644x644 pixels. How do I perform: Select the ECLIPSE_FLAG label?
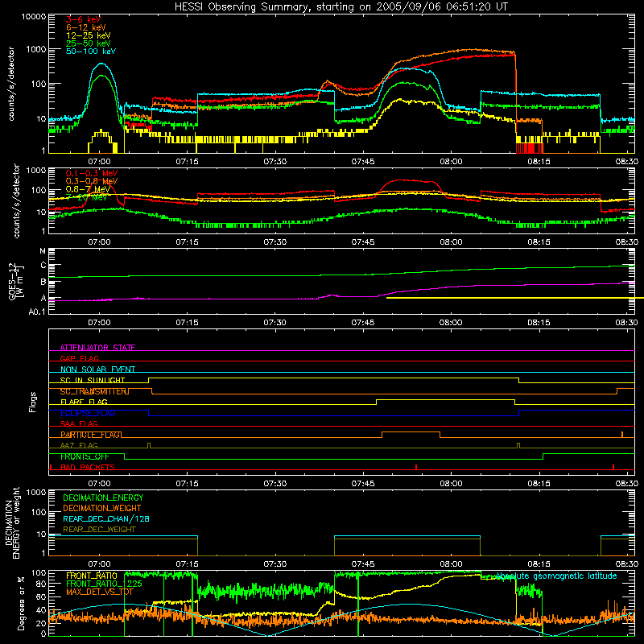click(x=88, y=413)
